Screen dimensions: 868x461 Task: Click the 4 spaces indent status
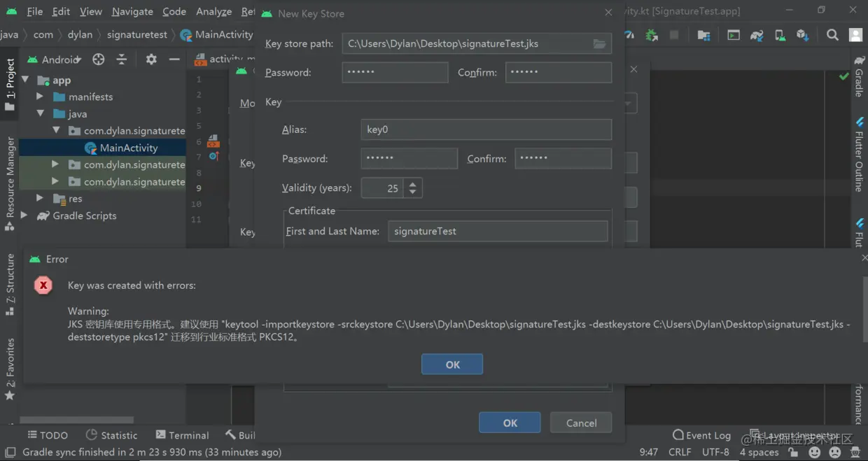759,453
